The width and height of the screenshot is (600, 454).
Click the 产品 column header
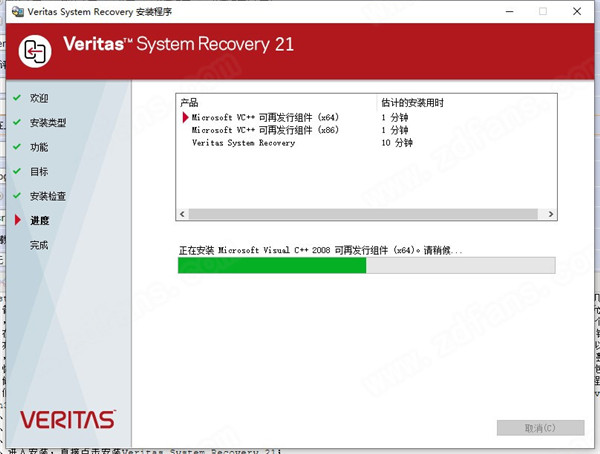point(189,103)
